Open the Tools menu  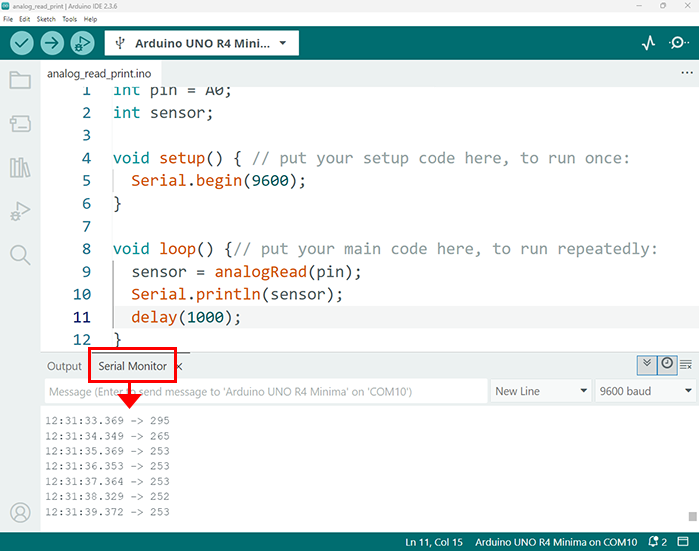tap(70, 19)
